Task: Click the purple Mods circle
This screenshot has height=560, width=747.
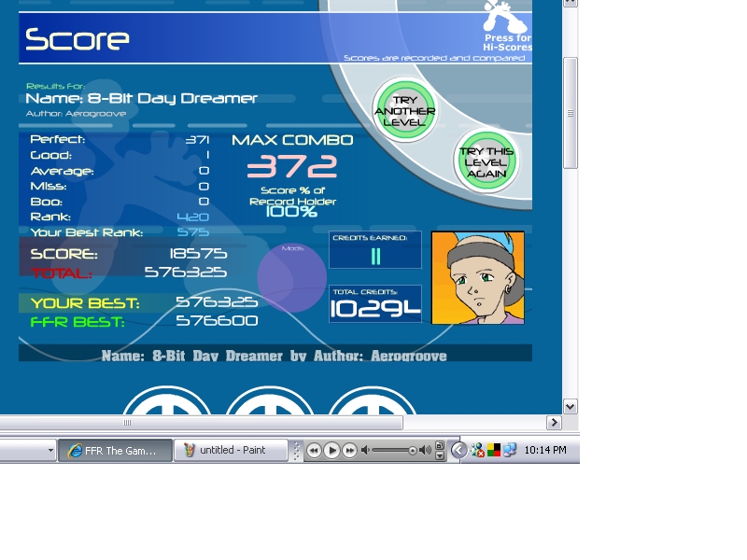Action: [292, 277]
